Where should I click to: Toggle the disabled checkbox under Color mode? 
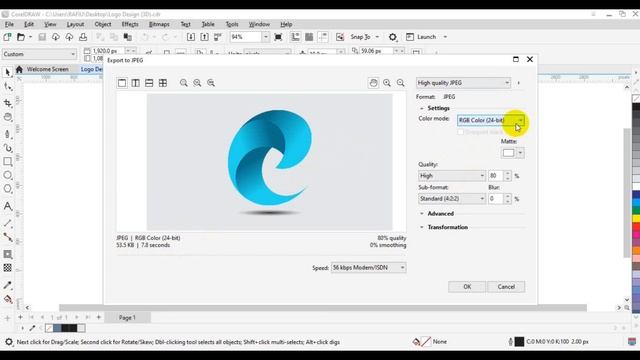click(460, 132)
